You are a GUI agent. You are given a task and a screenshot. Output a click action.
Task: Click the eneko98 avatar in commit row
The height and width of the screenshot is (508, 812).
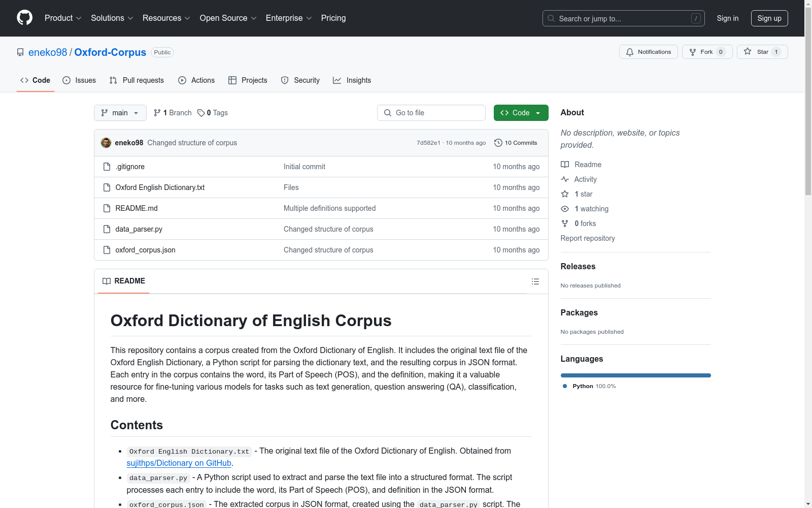106,143
